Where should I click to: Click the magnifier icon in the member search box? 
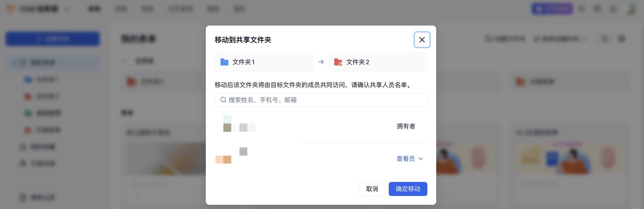pyautogui.click(x=223, y=100)
